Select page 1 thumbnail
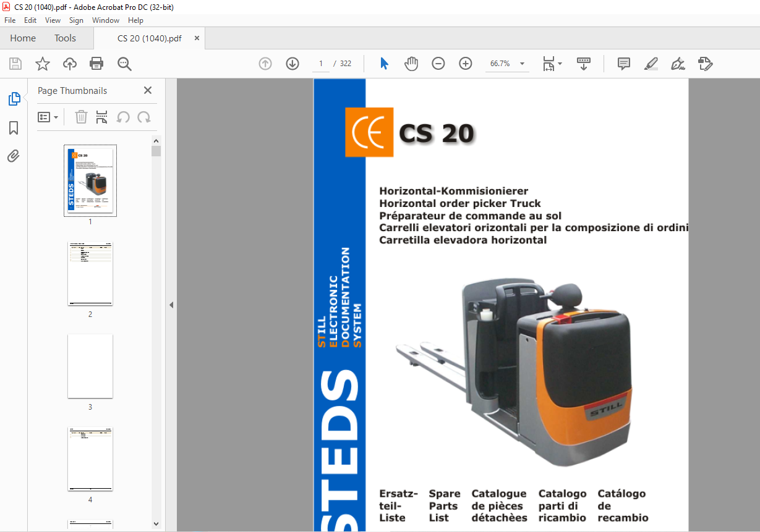Screen dimensions: 760x532 point(90,181)
